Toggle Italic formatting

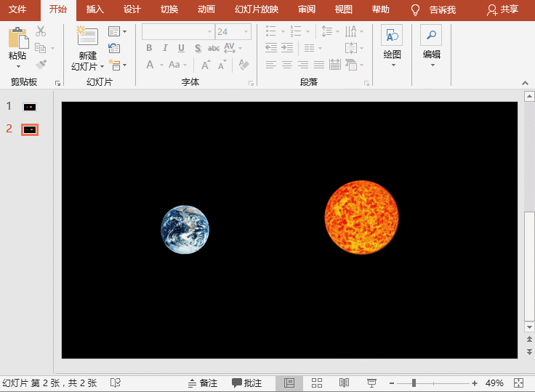pyautogui.click(x=165, y=48)
